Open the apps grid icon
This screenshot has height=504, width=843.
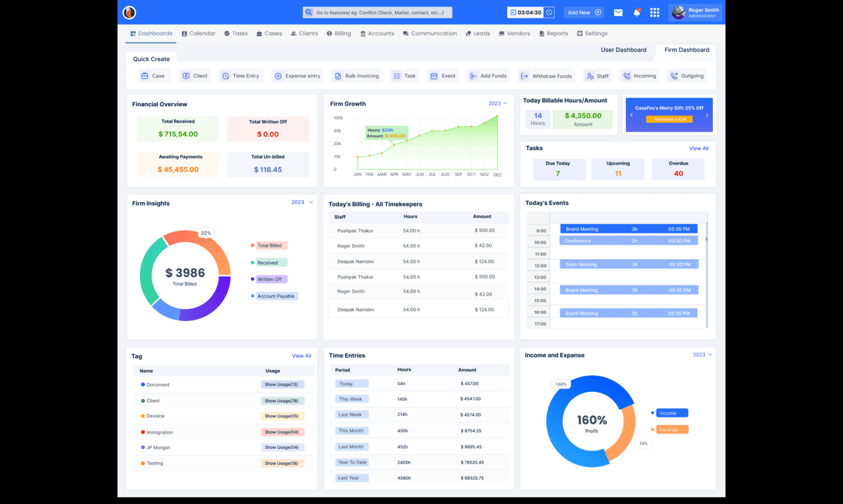654,13
